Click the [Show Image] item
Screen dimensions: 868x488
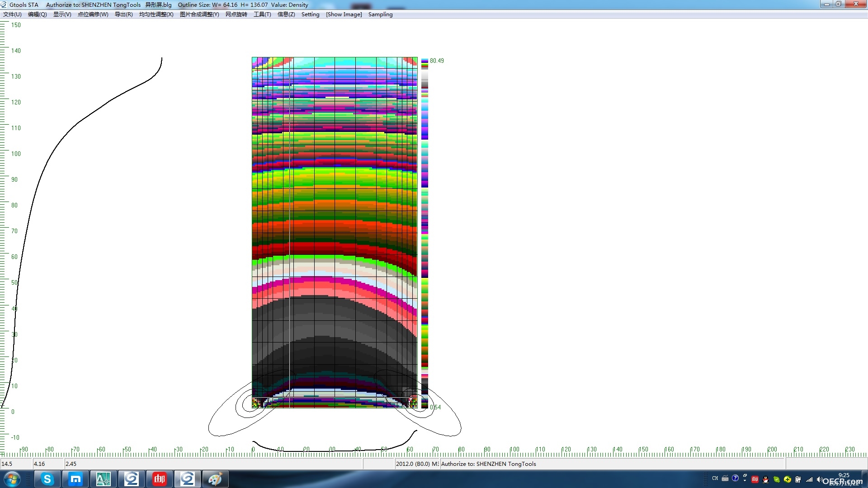point(344,14)
